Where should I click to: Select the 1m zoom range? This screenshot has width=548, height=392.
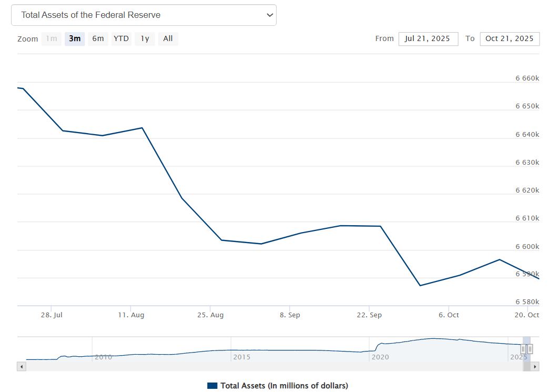[52, 38]
